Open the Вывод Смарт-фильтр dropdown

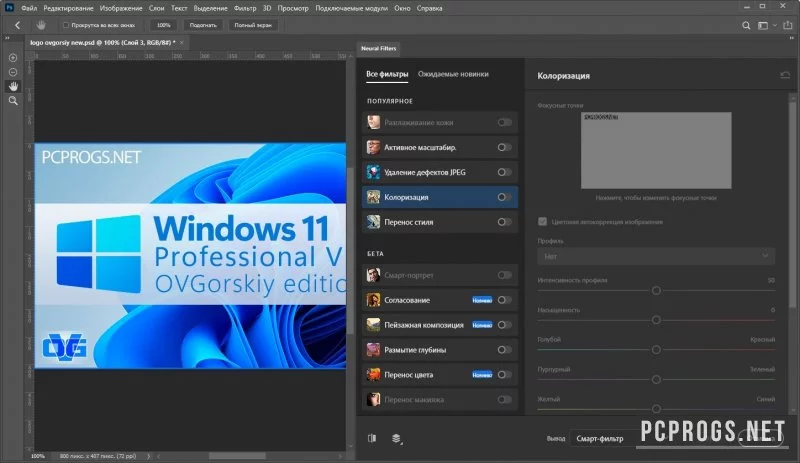[607, 438]
